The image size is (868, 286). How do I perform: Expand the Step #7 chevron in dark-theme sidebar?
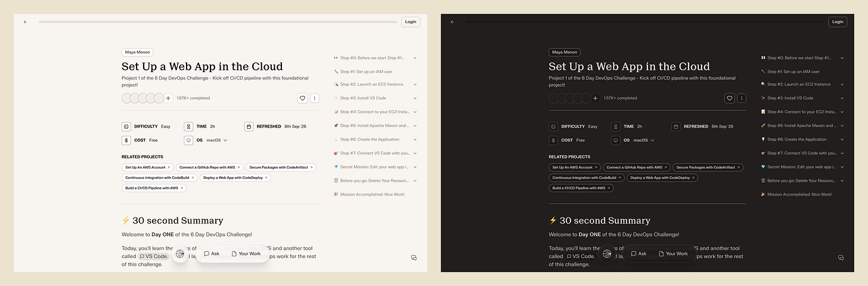(x=842, y=153)
